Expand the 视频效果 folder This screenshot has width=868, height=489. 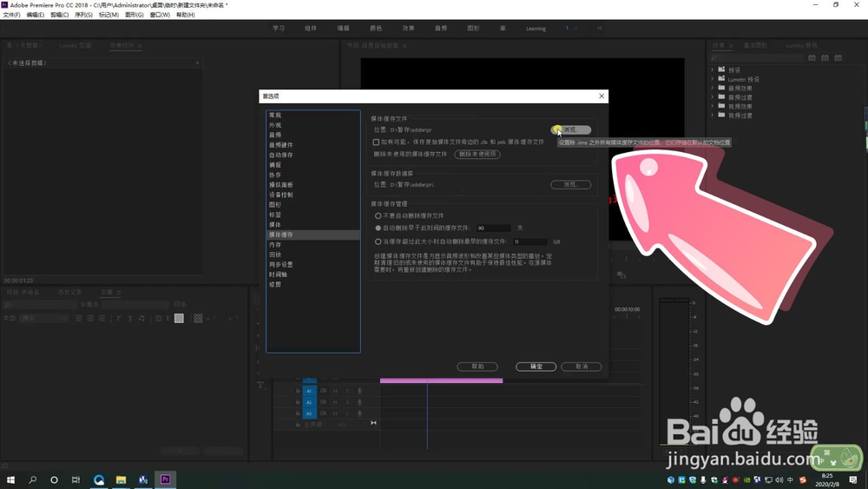tap(713, 106)
